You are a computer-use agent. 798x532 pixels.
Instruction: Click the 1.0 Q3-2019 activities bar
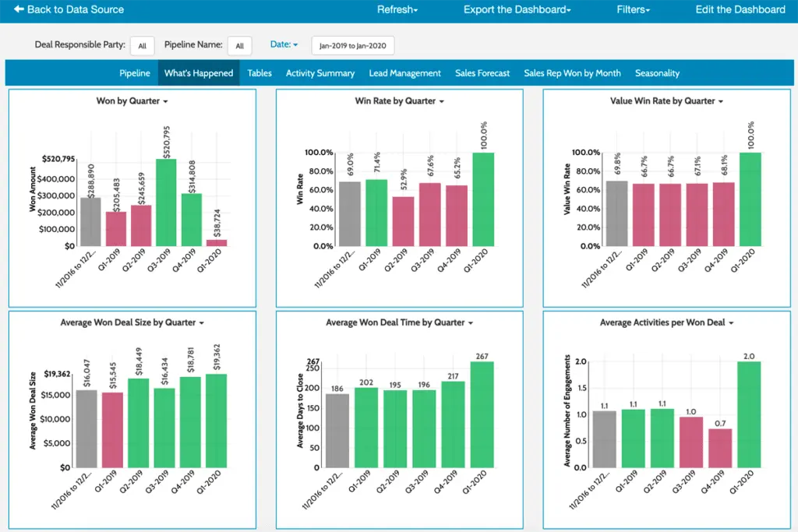[691, 442]
